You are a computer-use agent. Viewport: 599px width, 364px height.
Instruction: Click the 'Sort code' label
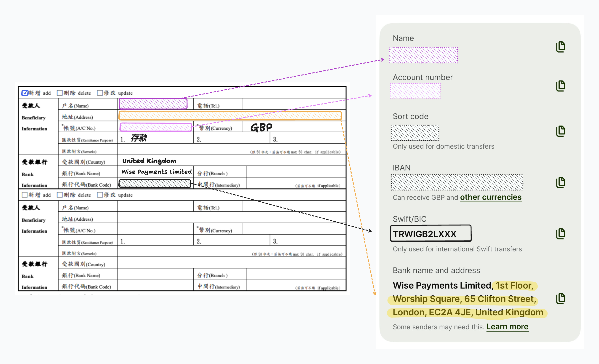point(410,116)
